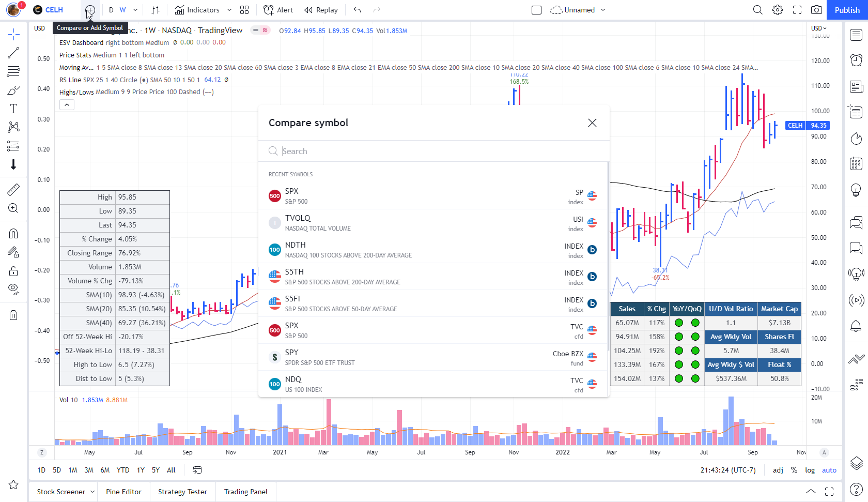Toggle log scale mode
This screenshot has height=502, width=868.
[x=810, y=470]
